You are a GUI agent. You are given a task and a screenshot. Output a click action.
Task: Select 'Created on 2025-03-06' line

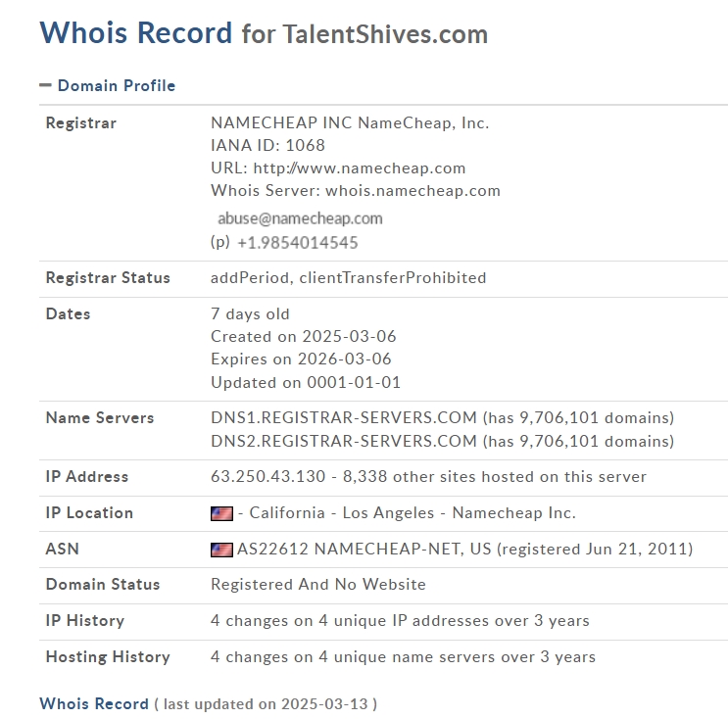click(x=303, y=337)
